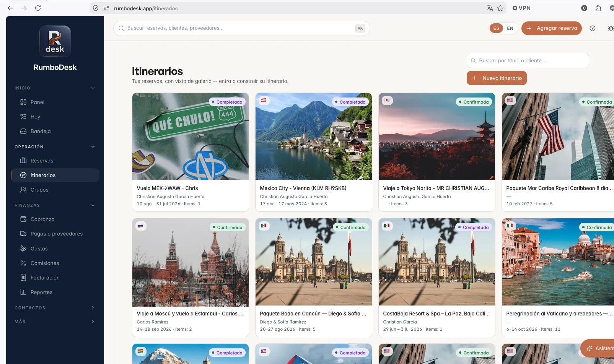Open Grupos section
Viewport: 614px width, 364px height.
click(39, 190)
